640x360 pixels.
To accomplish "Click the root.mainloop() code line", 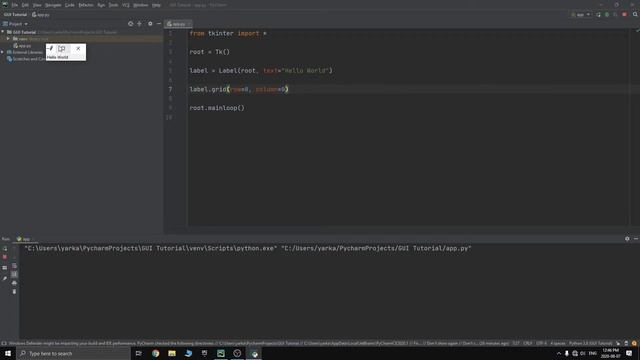I will pyautogui.click(x=217, y=108).
